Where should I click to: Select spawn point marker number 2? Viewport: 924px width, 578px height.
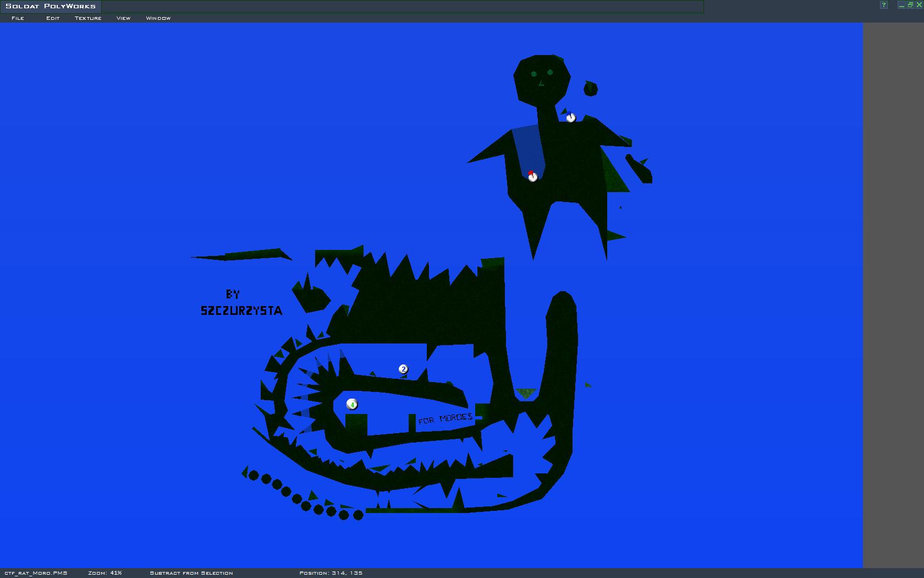(403, 369)
